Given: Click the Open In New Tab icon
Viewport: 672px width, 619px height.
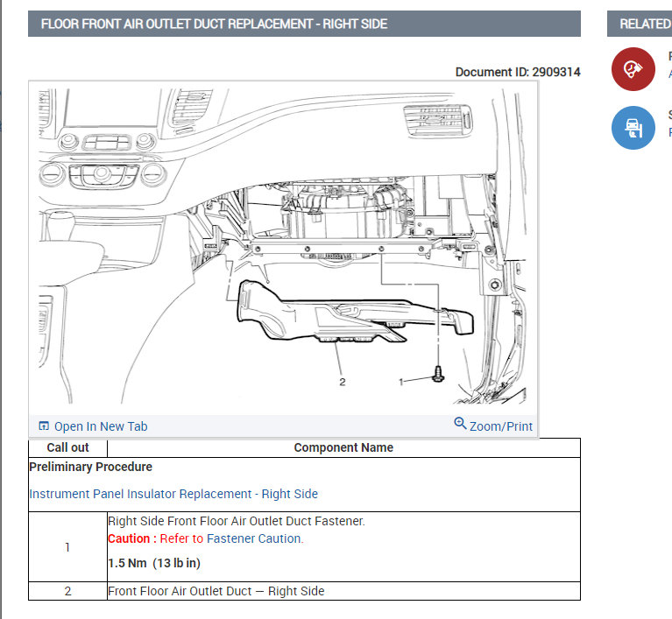Looking at the screenshot, I should tap(44, 426).
